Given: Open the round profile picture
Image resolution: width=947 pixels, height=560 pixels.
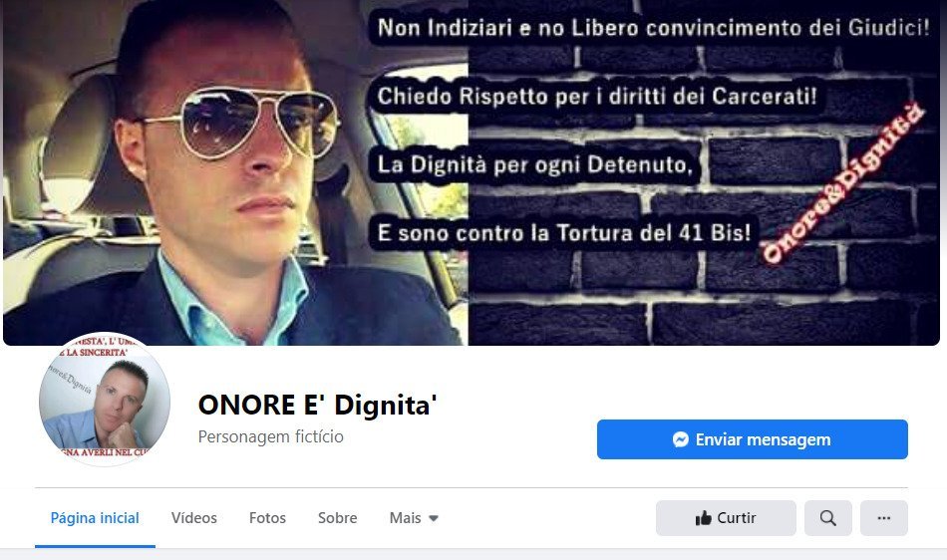Looking at the screenshot, I should coord(105,401).
